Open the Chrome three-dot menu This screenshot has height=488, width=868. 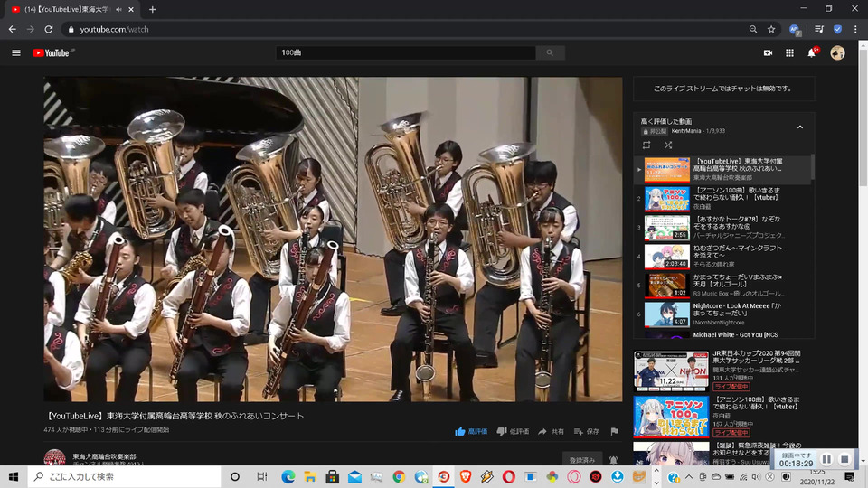coord(855,29)
